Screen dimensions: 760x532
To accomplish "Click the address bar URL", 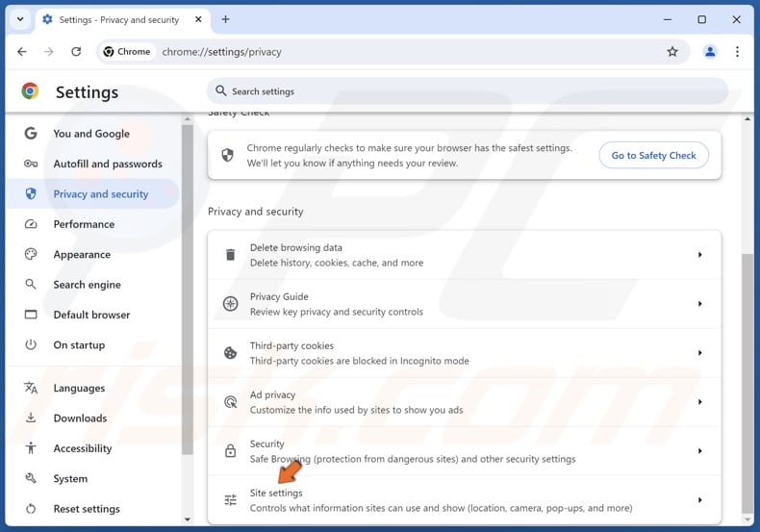I will point(221,52).
